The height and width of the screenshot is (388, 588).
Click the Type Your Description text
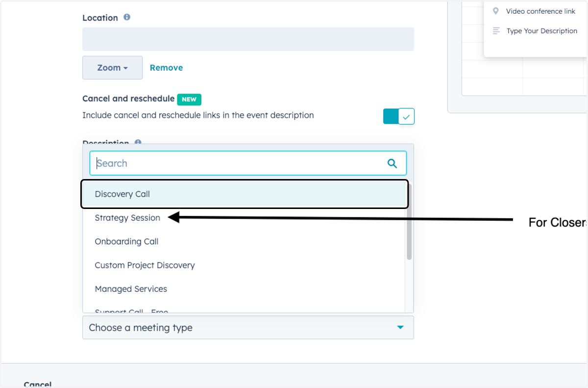click(542, 31)
